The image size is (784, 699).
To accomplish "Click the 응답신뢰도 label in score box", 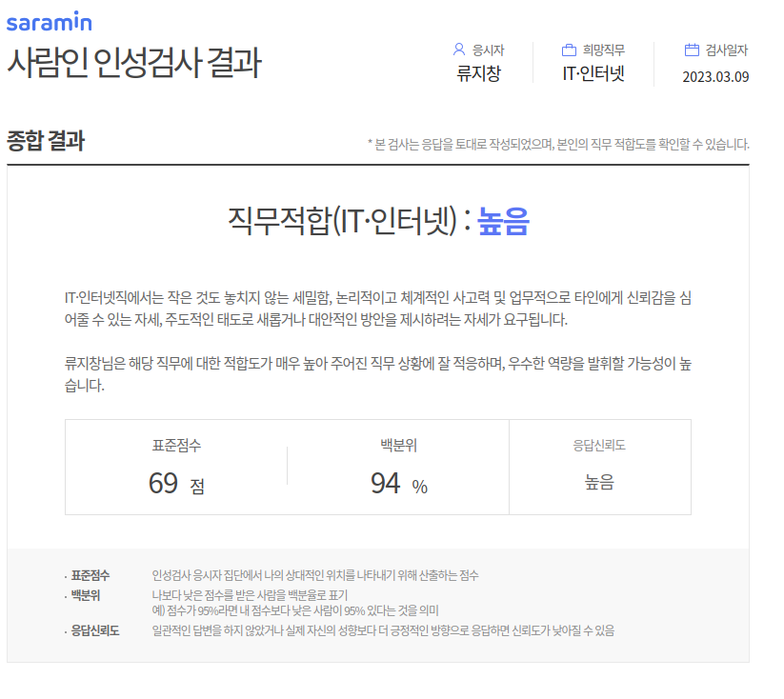I will point(599,445).
